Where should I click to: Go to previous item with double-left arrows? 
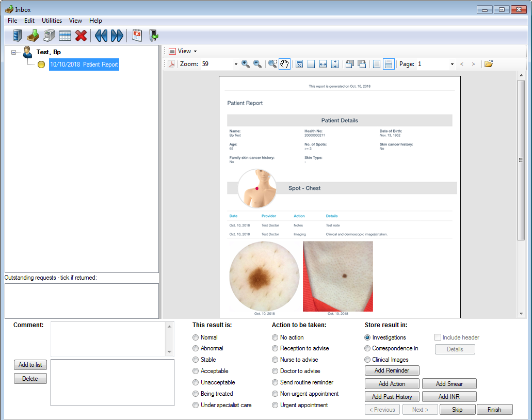(x=101, y=36)
